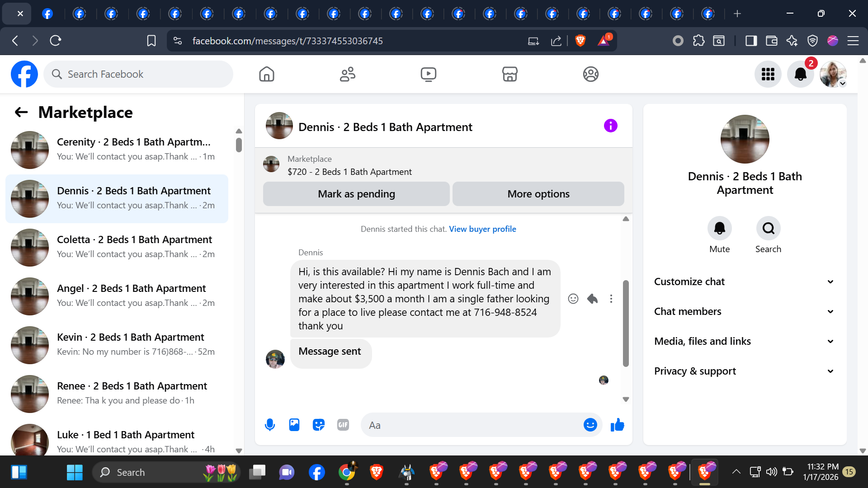
Task: Toggle conversation information purple icon
Action: 610,126
